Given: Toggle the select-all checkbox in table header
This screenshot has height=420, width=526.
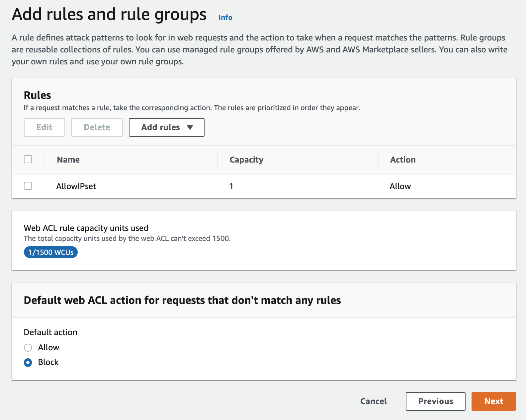Looking at the screenshot, I should coord(28,159).
